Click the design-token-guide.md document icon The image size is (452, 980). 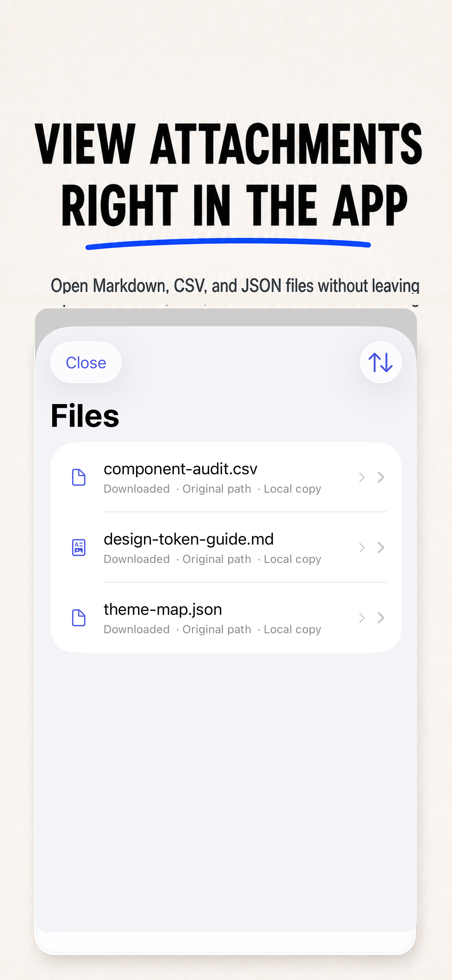[x=79, y=547]
